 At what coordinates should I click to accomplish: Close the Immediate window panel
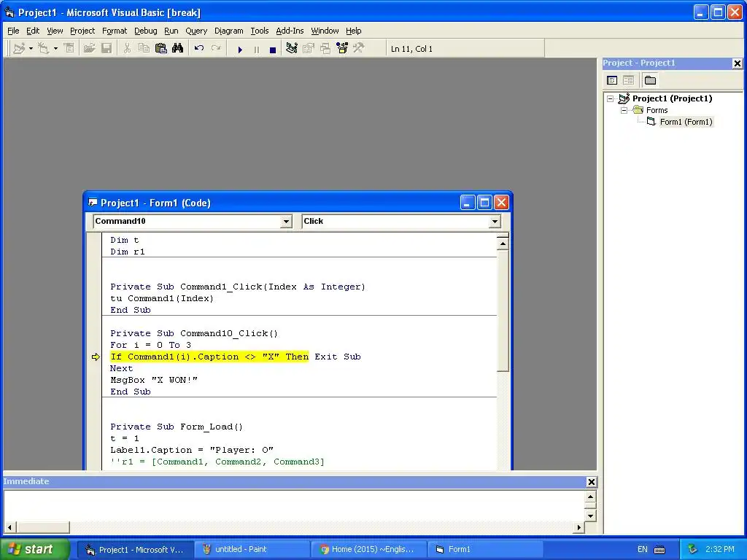point(591,482)
